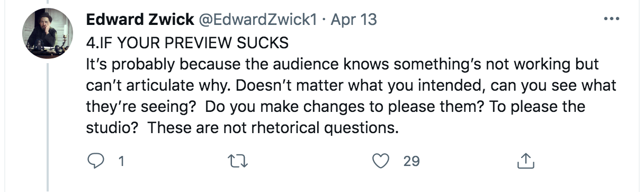This screenshot has width=644, height=192.
Task: Click the text line starting 'can't articulate why'
Action: [x=350, y=85]
